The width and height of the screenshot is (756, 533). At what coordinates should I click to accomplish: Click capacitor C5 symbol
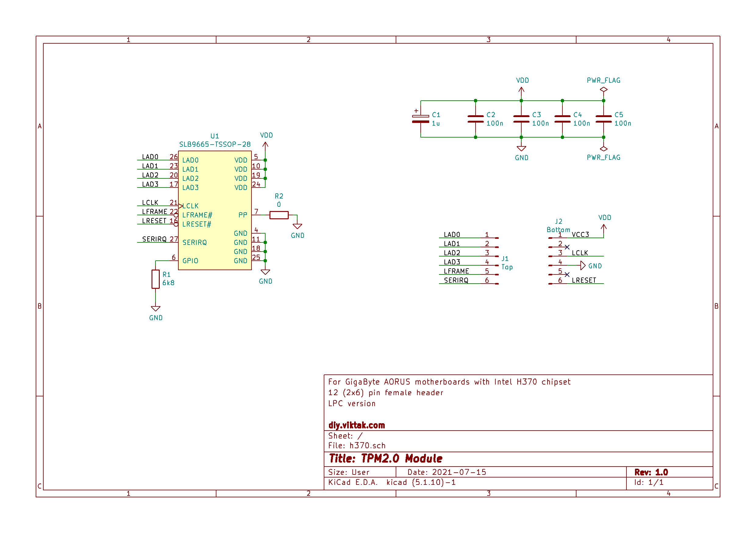[x=603, y=119]
